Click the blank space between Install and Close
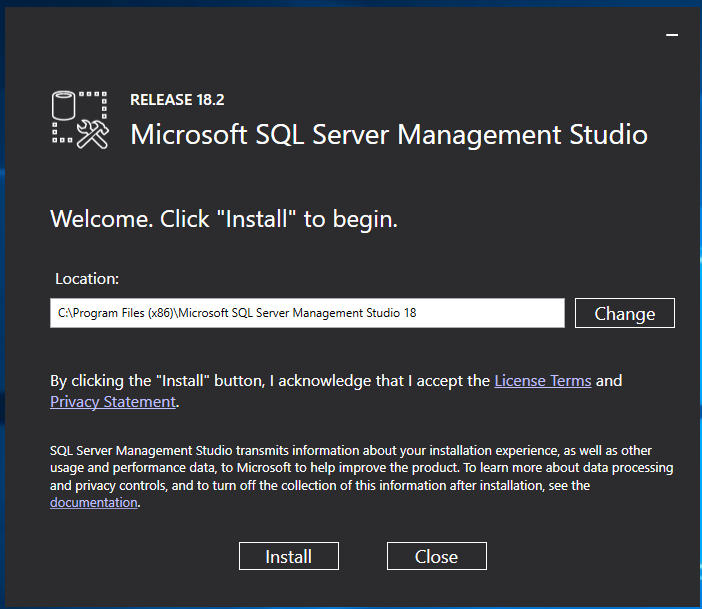702x609 pixels. (x=363, y=556)
